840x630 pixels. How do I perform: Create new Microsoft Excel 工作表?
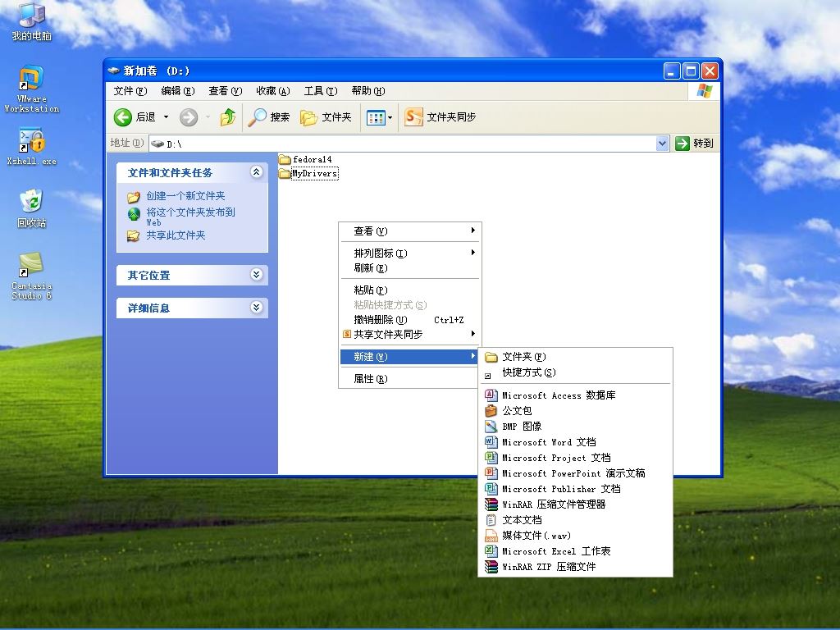[x=575, y=550]
